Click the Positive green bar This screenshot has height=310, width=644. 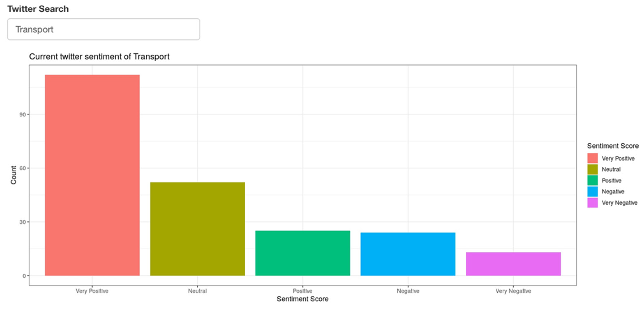(302, 253)
